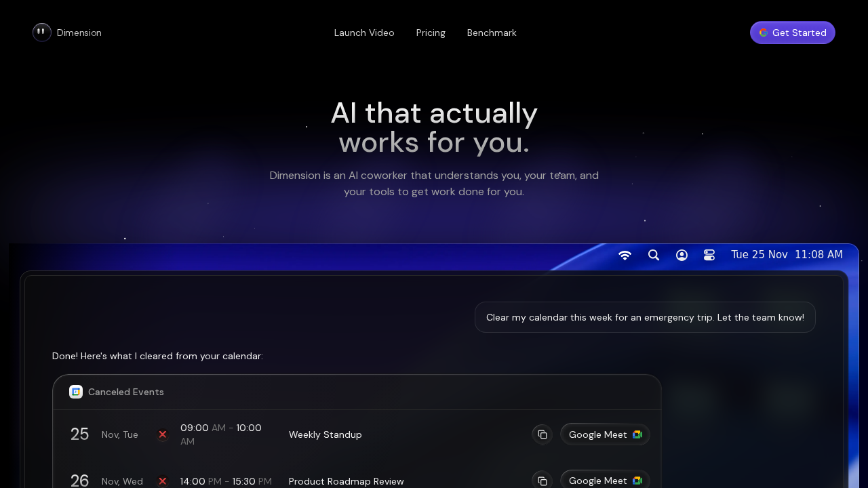Image resolution: width=868 pixels, height=488 pixels.
Task: Click the account icon in the menu bar
Action: 681,255
